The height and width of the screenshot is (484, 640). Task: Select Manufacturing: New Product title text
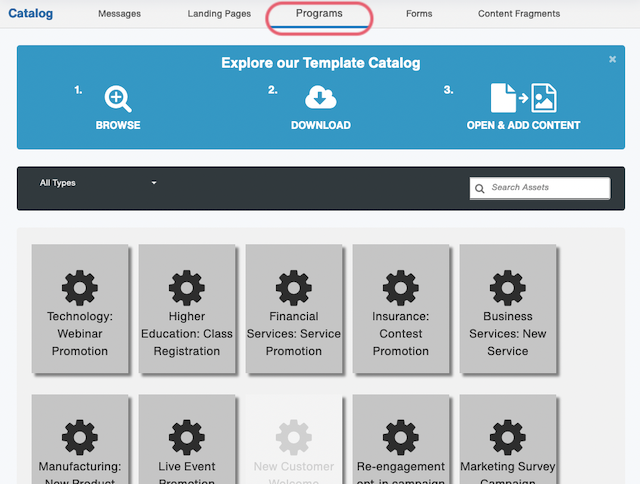pyautogui.click(x=80, y=472)
